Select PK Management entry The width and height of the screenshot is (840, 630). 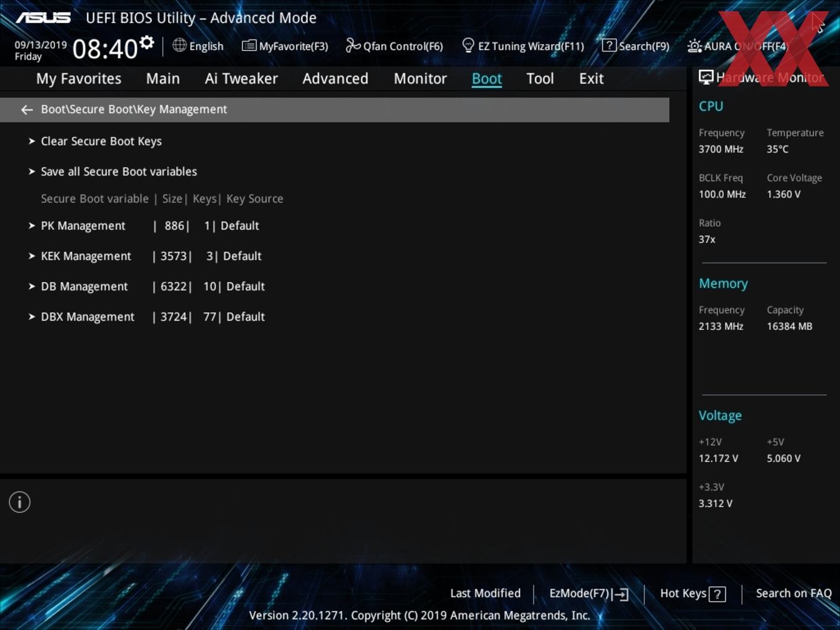83,225
